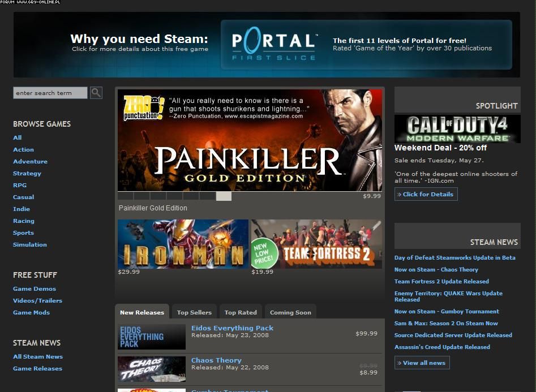
Task: Switch to the New Releases tab
Action: (x=142, y=312)
